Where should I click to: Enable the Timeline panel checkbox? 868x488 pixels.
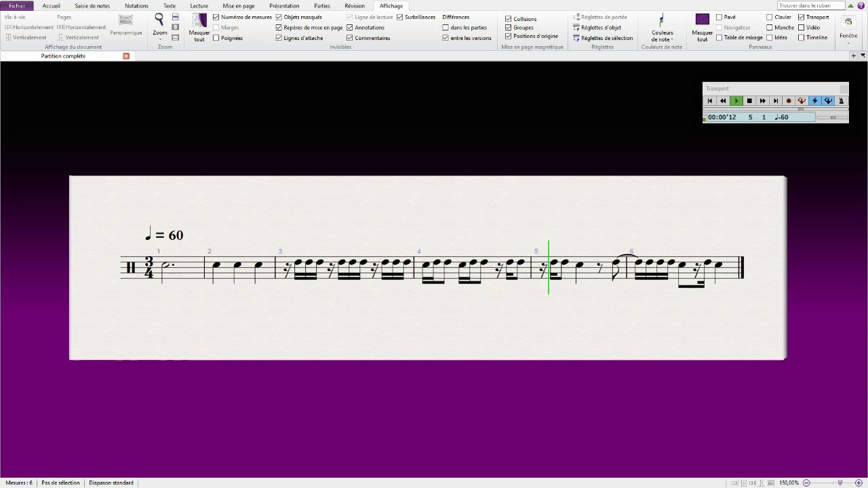point(802,38)
